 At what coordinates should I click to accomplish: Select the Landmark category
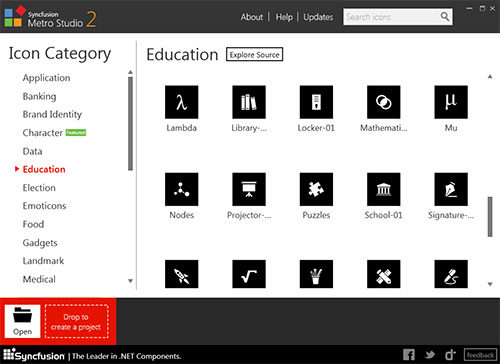43,261
